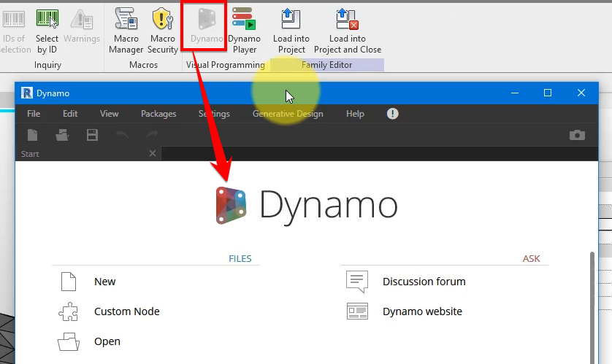Click the New file page icon

pyautogui.click(x=69, y=282)
